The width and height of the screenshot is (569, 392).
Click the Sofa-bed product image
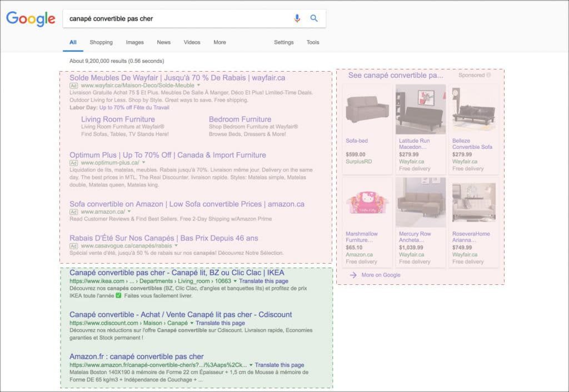click(x=367, y=109)
